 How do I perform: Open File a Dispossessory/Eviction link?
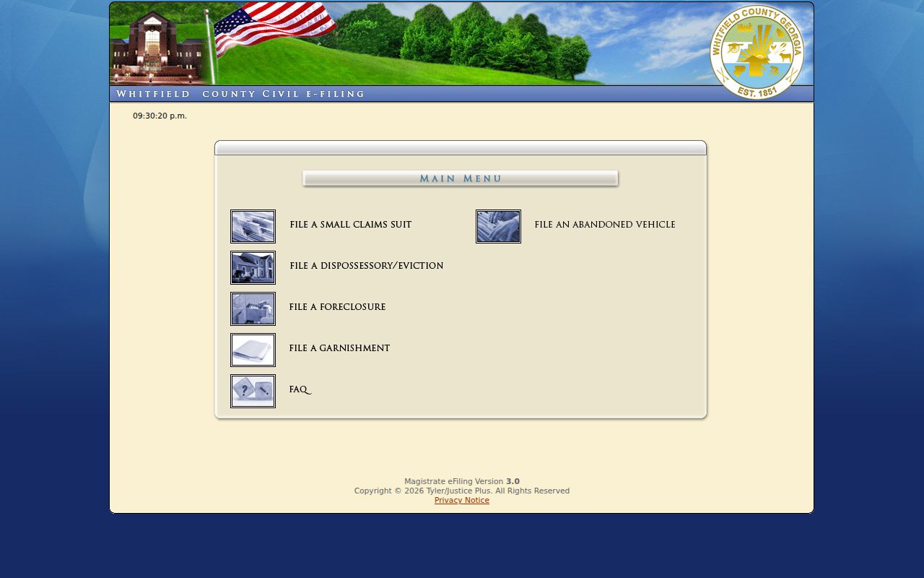tap(366, 266)
